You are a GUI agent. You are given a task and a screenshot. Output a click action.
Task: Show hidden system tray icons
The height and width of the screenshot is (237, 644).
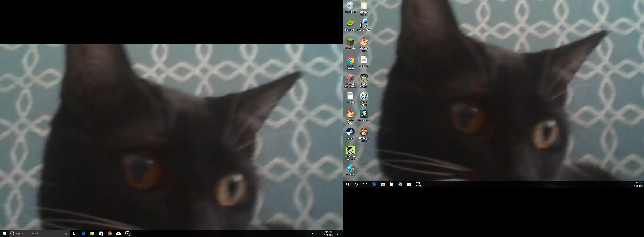312,233
